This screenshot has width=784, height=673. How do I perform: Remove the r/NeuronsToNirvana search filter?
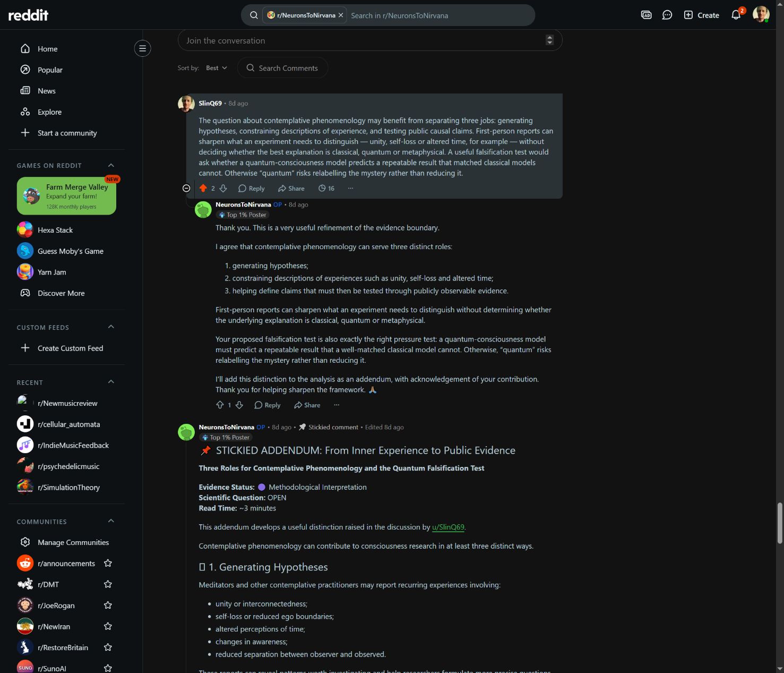[341, 15]
